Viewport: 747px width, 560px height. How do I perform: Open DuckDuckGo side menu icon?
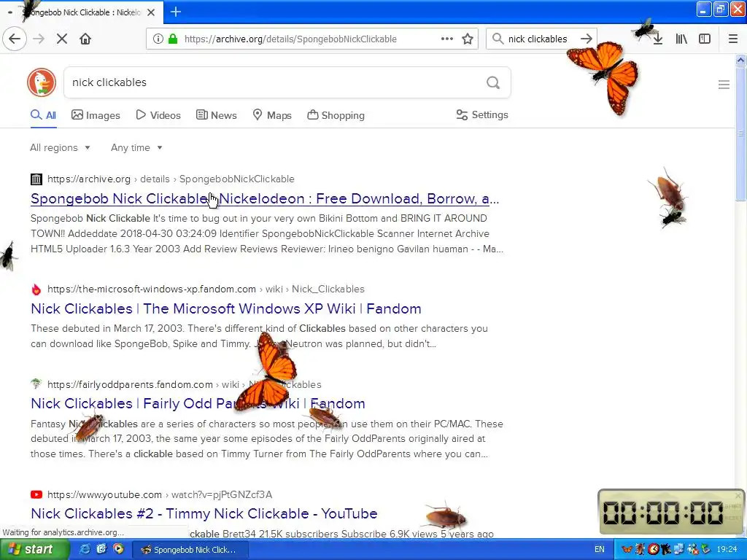pyautogui.click(x=724, y=85)
